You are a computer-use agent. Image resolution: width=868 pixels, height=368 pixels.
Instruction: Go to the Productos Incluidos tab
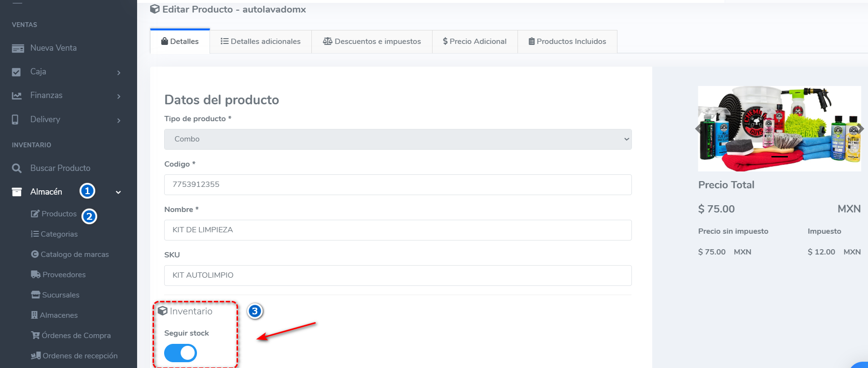(x=567, y=42)
